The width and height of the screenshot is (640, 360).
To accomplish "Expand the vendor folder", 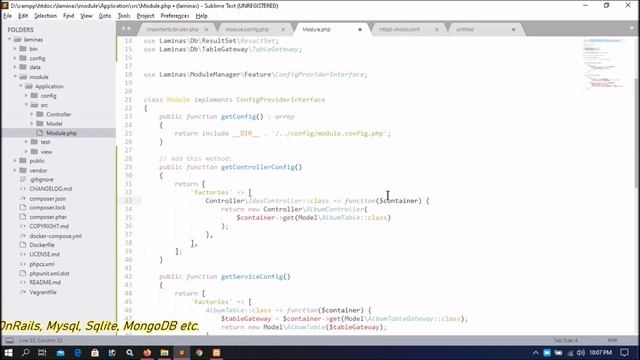I will [15, 170].
